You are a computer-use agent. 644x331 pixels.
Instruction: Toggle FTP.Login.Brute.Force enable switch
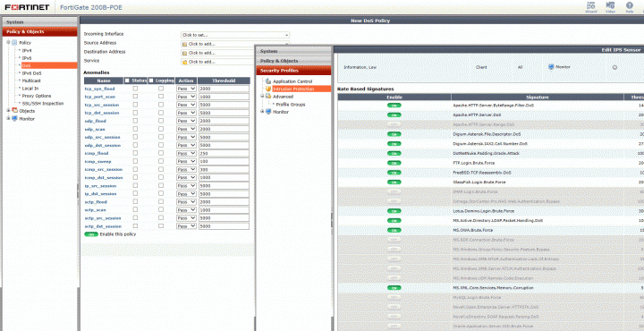[394, 163]
